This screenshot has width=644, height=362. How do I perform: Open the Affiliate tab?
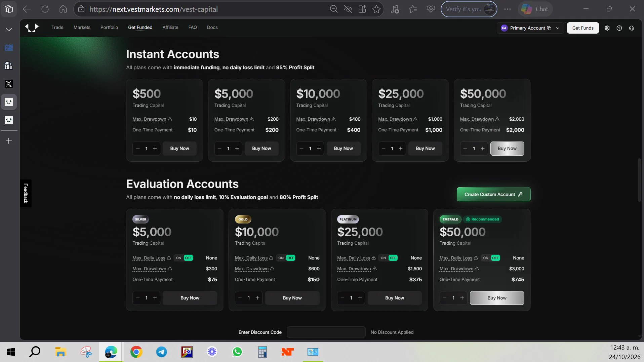click(x=170, y=28)
